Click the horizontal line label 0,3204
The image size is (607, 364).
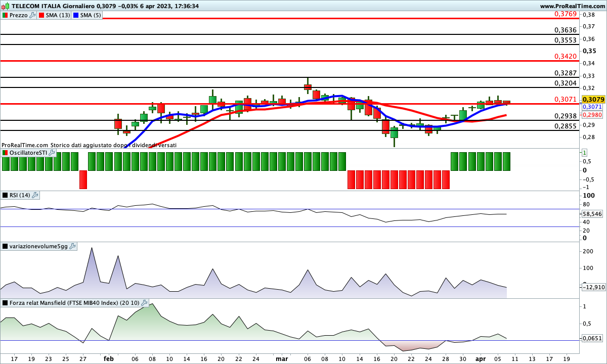[566, 83]
